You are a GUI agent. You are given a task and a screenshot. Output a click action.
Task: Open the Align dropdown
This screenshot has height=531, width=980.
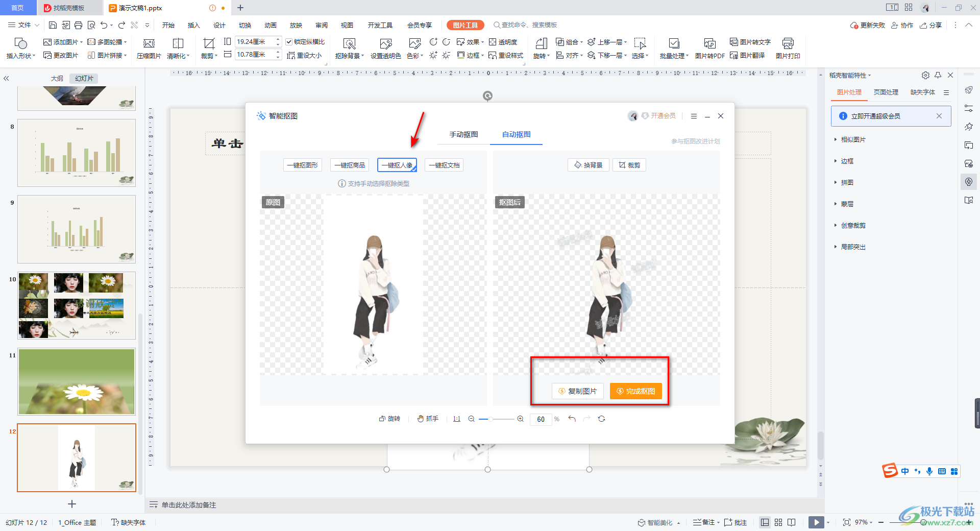[570, 55]
